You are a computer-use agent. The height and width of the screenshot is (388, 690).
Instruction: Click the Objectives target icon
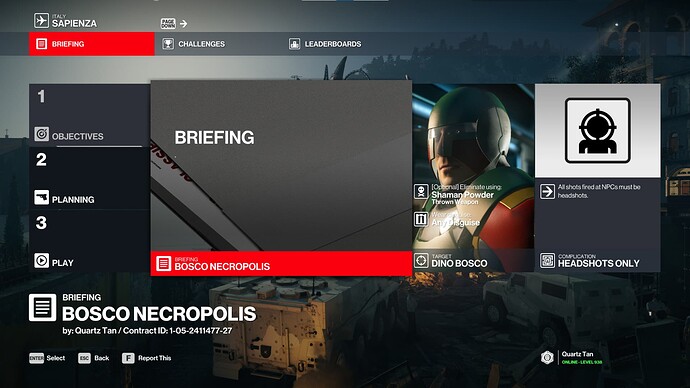[41, 134]
